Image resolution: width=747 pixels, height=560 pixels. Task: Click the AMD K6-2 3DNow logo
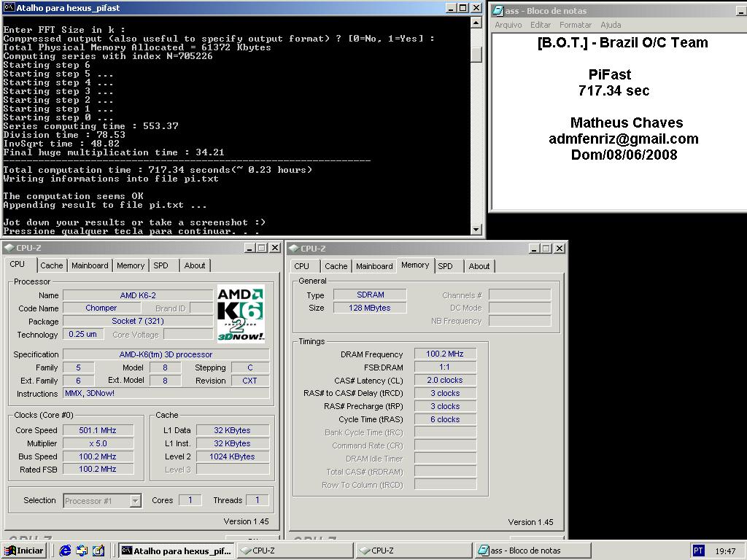pyautogui.click(x=241, y=314)
